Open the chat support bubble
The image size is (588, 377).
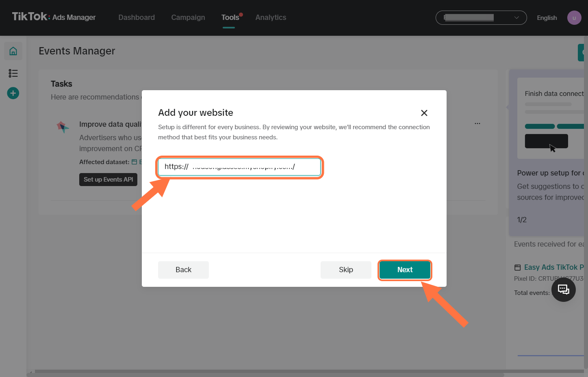click(x=563, y=289)
